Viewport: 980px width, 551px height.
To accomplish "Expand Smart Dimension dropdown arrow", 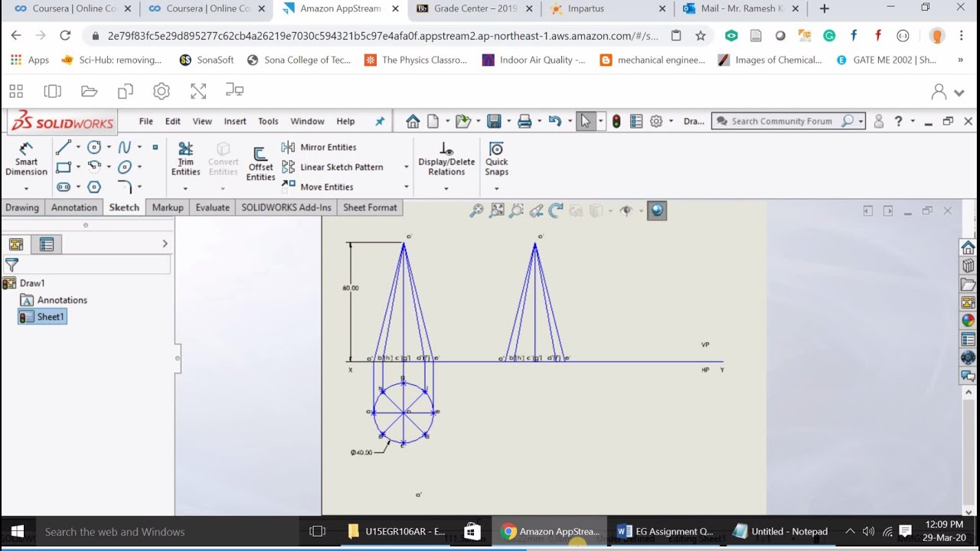I will [26, 188].
